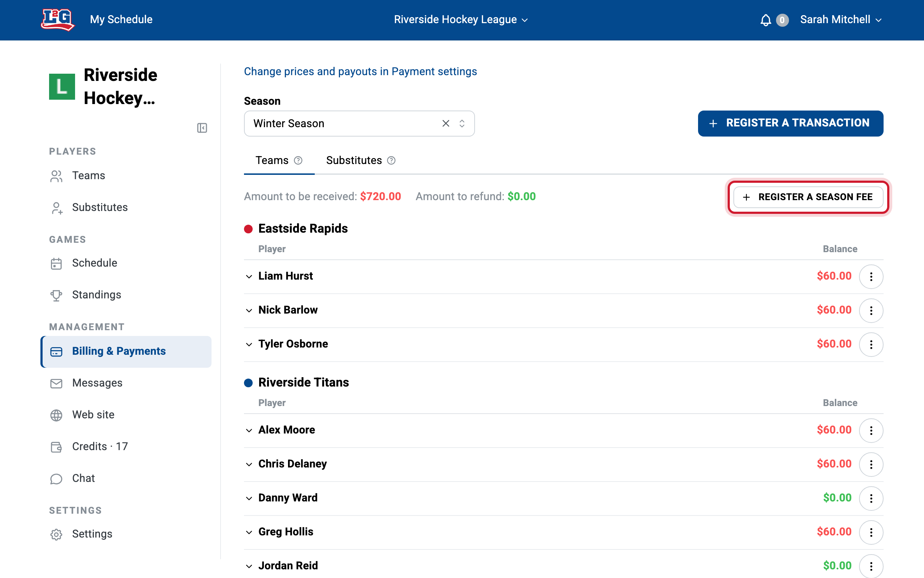Open Standings page

coord(126,295)
